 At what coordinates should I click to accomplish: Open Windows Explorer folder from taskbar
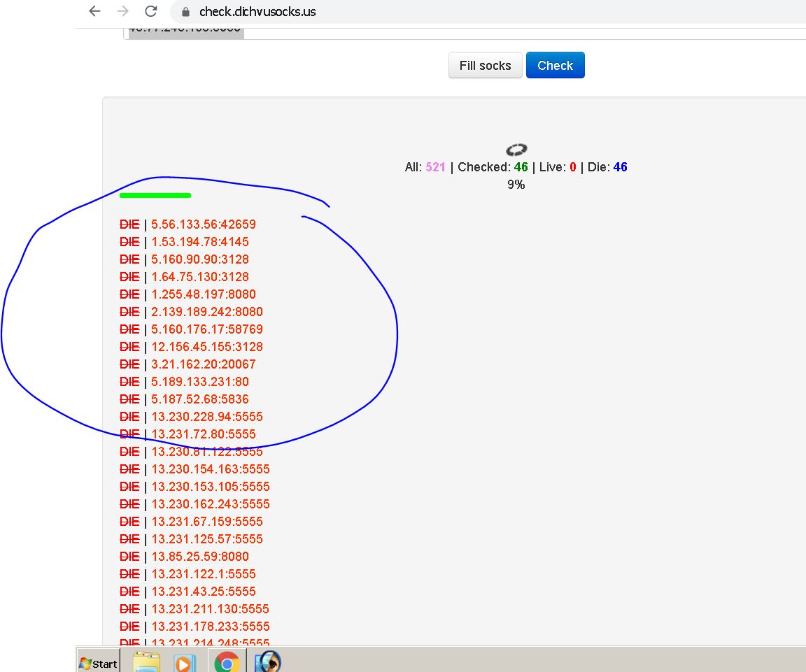click(146, 662)
